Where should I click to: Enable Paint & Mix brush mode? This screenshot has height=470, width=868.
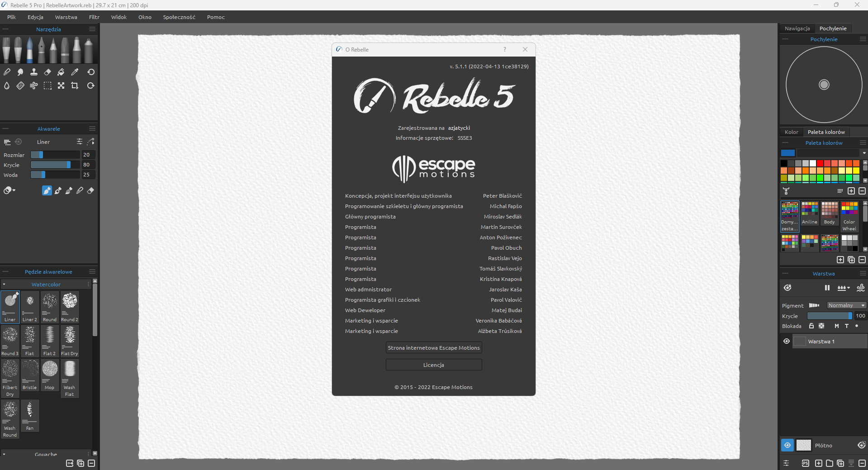click(x=58, y=190)
